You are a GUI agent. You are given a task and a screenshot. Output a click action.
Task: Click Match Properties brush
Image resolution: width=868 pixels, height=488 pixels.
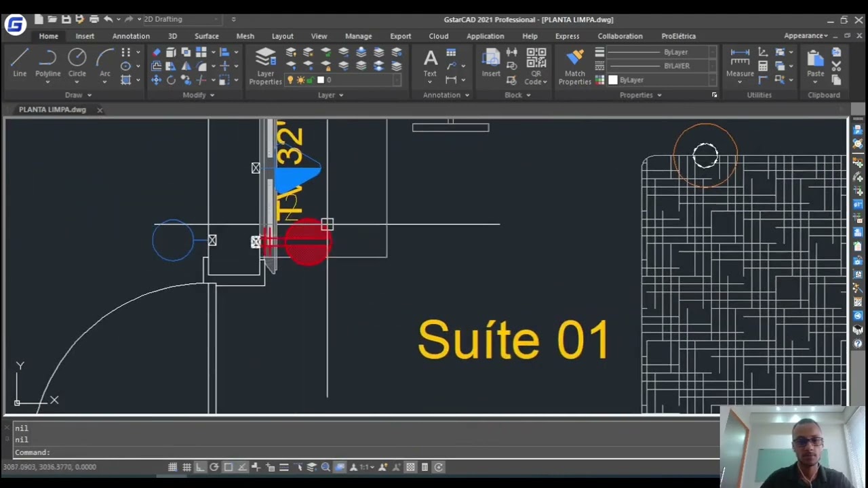574,66
